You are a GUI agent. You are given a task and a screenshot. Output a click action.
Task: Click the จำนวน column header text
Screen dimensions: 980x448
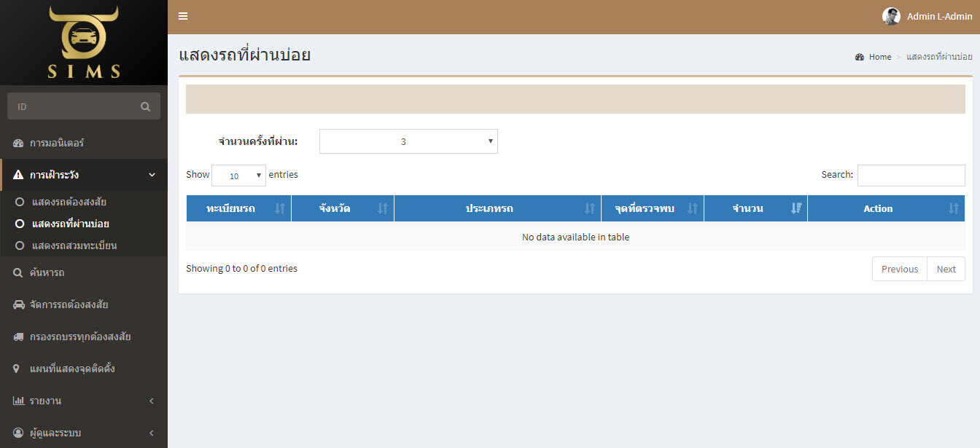pos(747,208)
